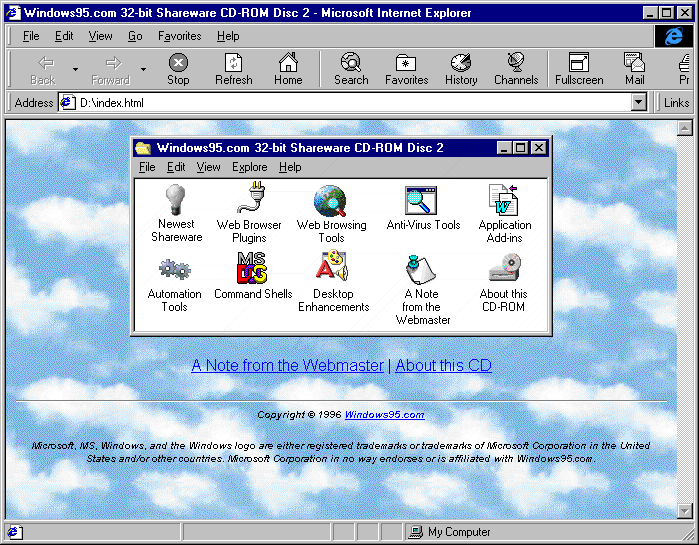This screenshot has height=545, width=699.
Task: Open File menu in the CD-ROM window
Action: [x=147, y=167]
